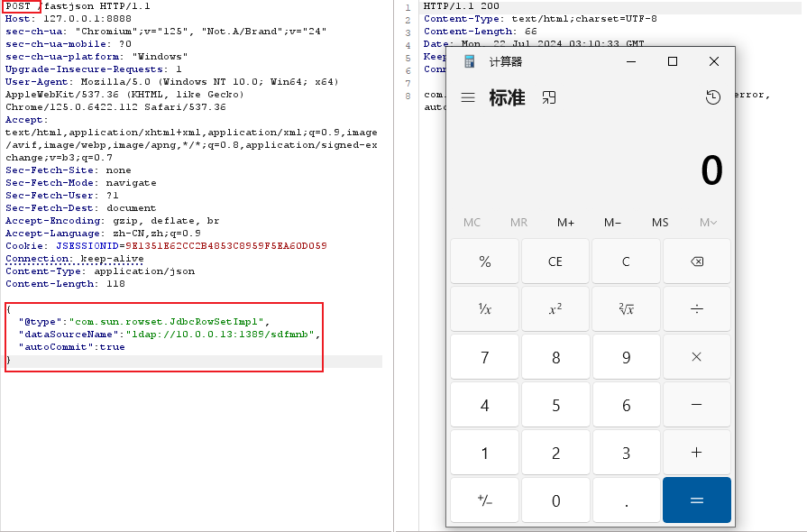Click the CE clear entry button
Viewport: 807px width, 532px height.
point(555,261)
